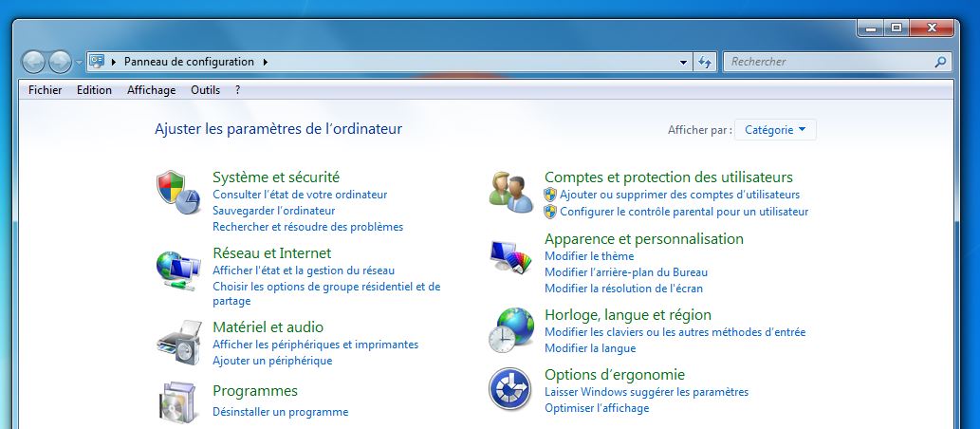The height and width of the screenshot is (429, 980).
Task: Open the Catégorie view dropdown
Action: (x=775, y=130)
